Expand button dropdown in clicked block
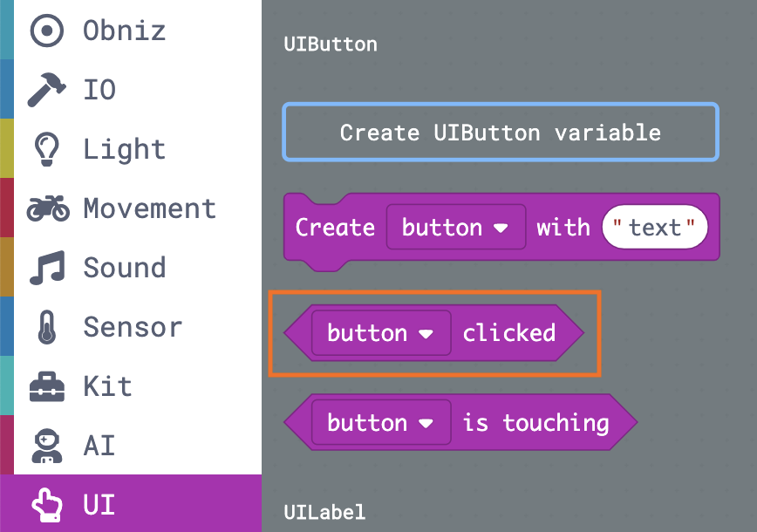This screenshot has width=757, height=532. coord(381,333)
